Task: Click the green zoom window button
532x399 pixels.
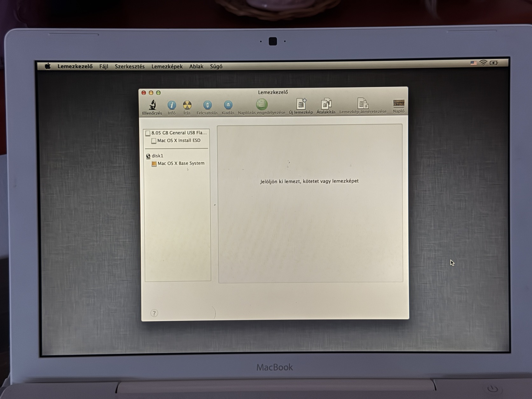Action: pos(158,93)
